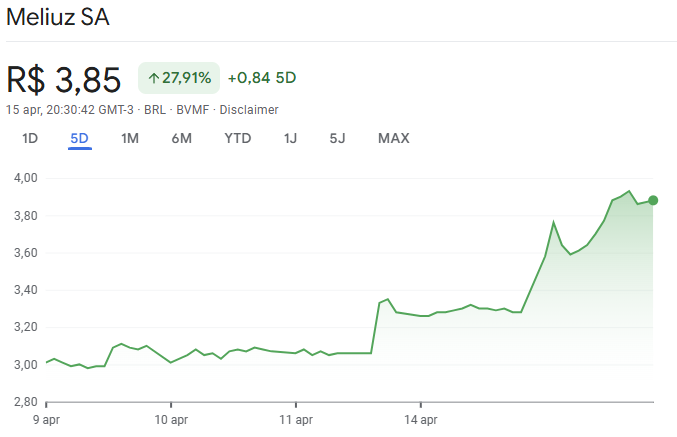Viewport: 677px width, 437px height.
Task: Click the R$ 3,85 price
Action: pos(64,79)
